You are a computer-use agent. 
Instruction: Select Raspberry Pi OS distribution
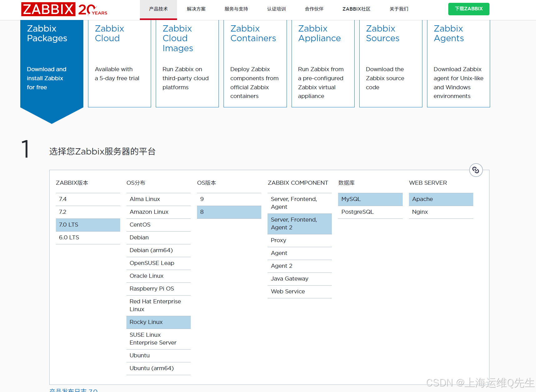159,289
